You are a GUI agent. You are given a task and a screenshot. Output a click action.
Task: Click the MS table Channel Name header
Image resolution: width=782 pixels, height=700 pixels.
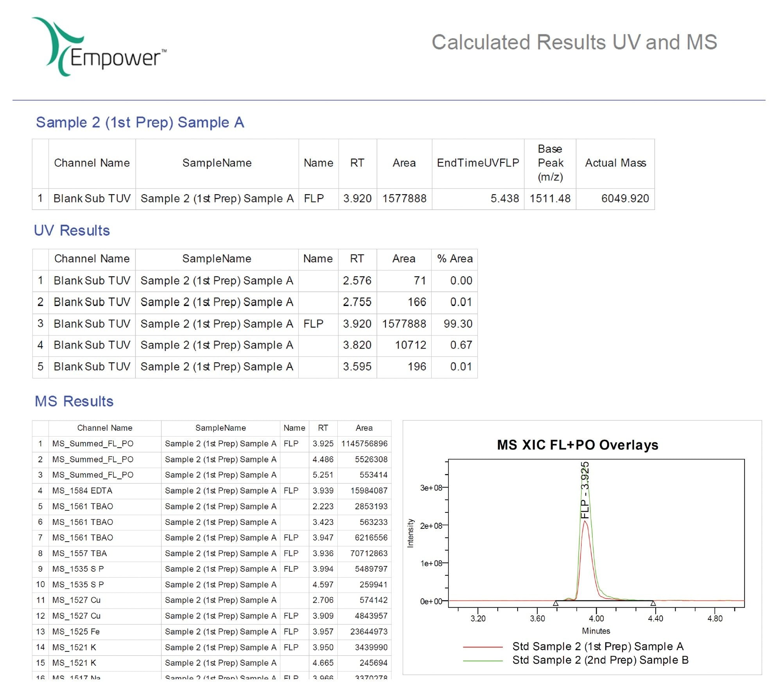click(105, 428)
